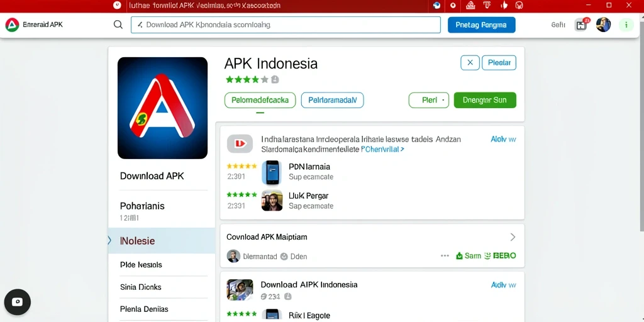Click the large APK Indonesia app icon
The width and height of the screenshot is (644, 322).
[x=163, y=108]
